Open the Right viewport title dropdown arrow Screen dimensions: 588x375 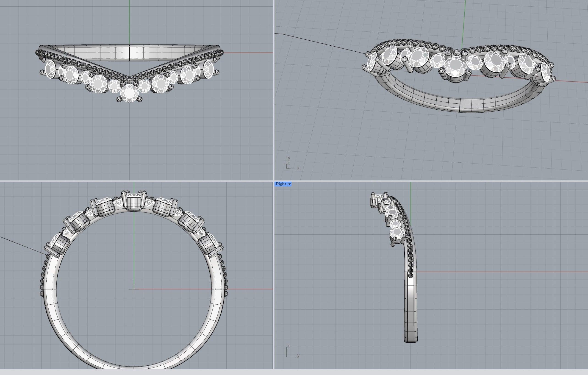pyautogui.click(x=290, y=184)
